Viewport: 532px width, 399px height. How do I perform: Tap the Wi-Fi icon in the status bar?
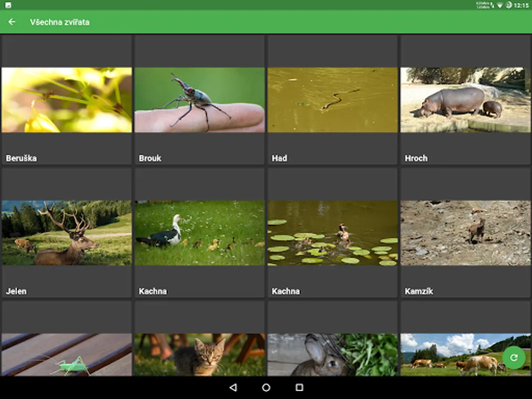(499, 5)
